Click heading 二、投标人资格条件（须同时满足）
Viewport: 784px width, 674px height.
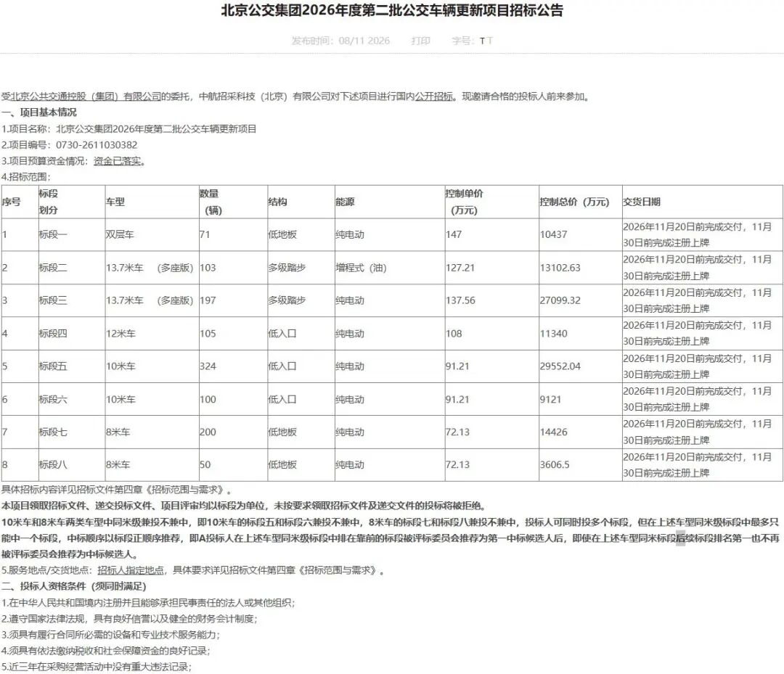click(73, 586)
